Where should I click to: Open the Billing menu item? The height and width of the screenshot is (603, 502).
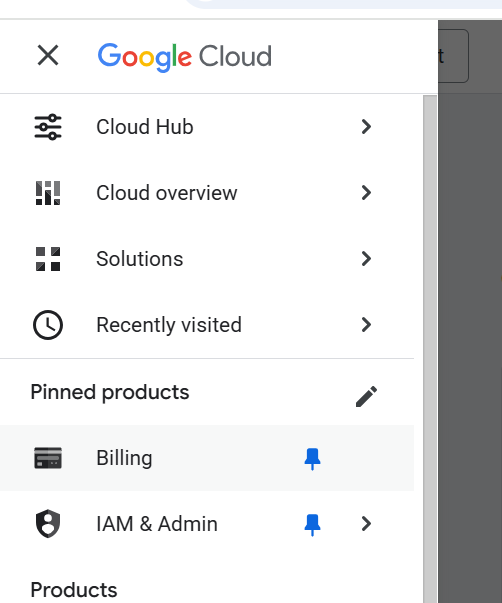point(207,458)
